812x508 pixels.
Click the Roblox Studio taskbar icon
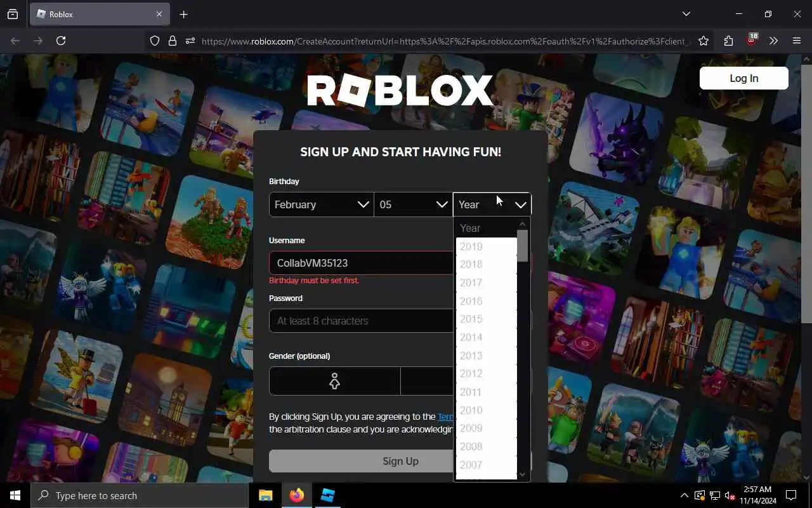327,495
